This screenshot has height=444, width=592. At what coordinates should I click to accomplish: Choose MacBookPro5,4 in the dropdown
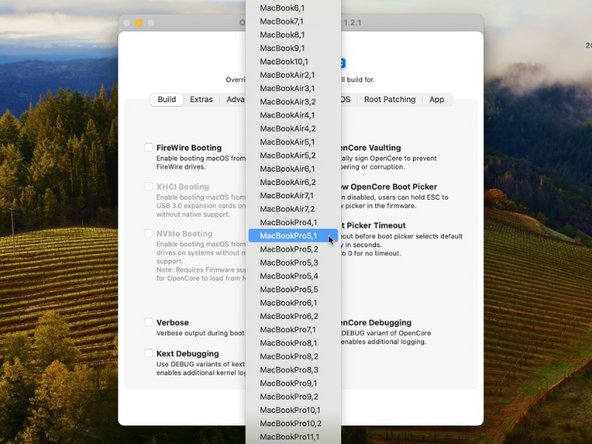[293, 276]
